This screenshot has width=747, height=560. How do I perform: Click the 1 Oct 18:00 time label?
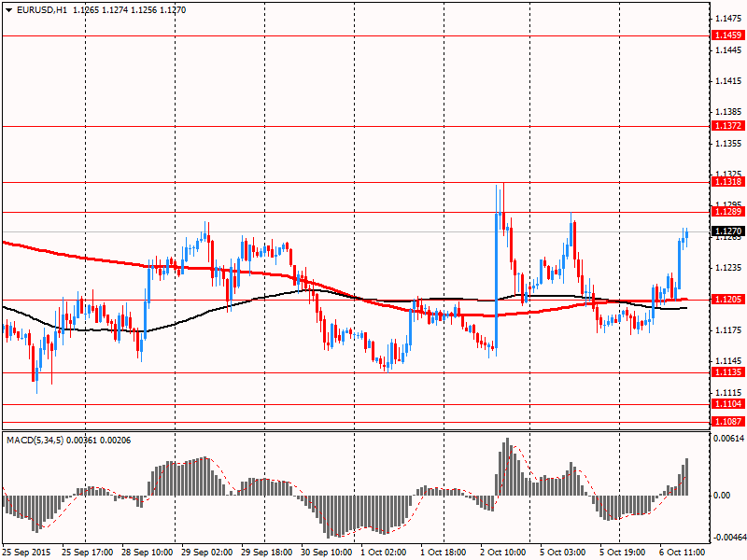point(443,553)
